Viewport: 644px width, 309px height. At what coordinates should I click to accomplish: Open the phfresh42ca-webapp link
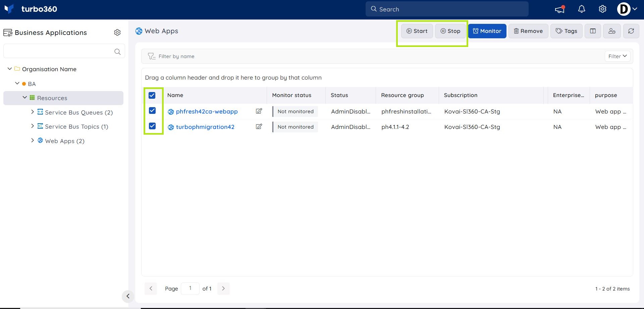point(207,112)
